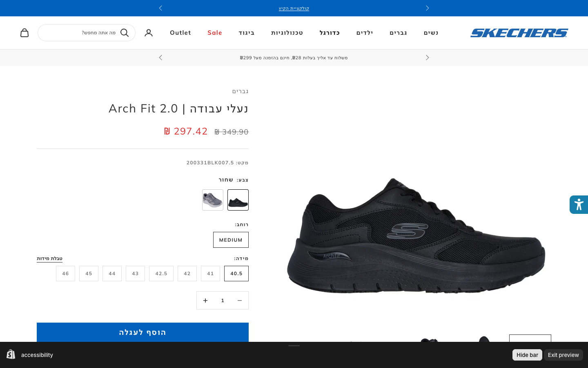The image size is (588, 368).
Task: Click the Shopify bag icon in preview bar
Action: 11,355
